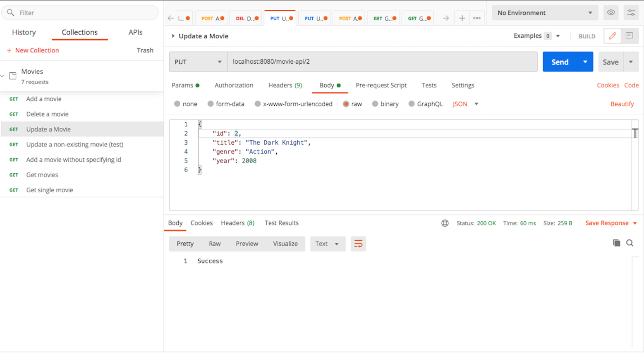
Task: Search the response with the magnifier icon
Action: click(x=630, y=243)
